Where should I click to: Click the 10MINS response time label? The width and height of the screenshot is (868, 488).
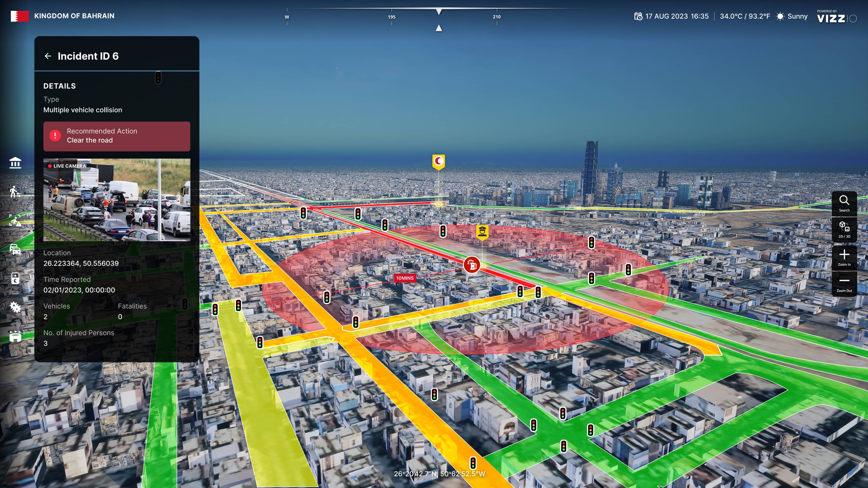pyautogui.click(x=404, y=278)
